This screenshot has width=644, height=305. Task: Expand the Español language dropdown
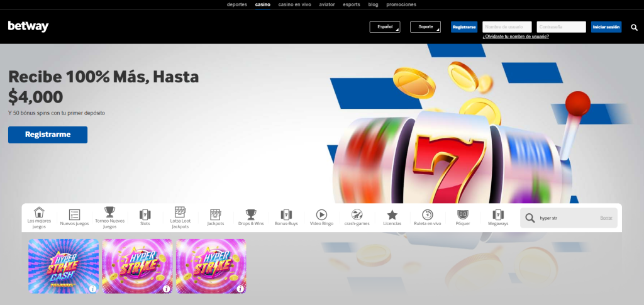point(385,27)
